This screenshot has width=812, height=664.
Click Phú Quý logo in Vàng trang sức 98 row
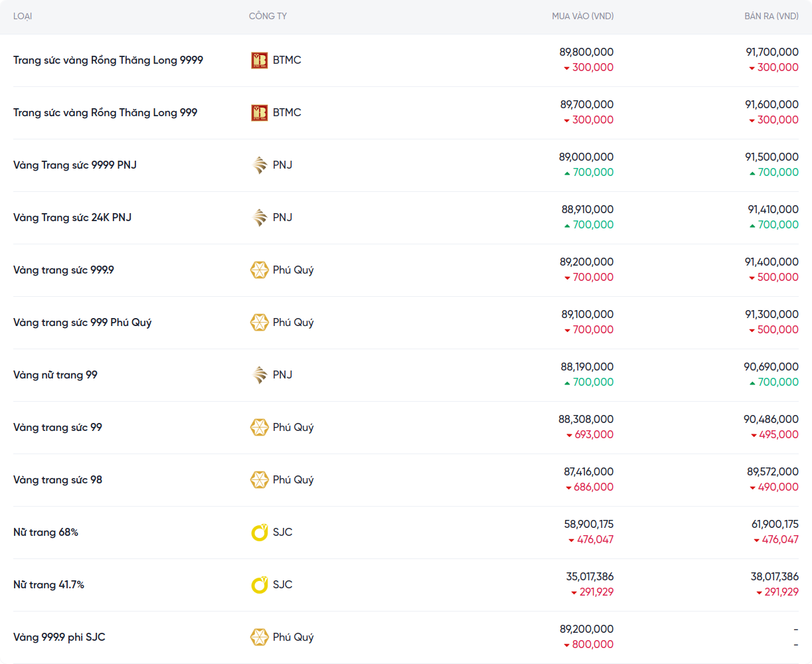(x=259, y=480)
